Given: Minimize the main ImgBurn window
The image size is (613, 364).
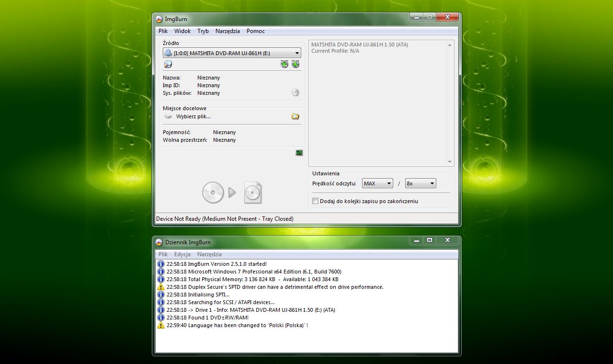Looking at the screenshot, I should (x=417, y=17).
